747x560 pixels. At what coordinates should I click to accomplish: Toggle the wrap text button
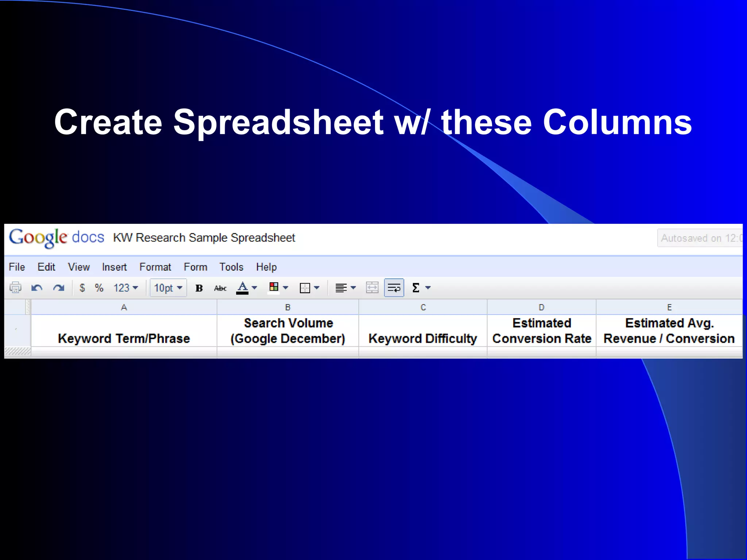(x=394, y=288)
